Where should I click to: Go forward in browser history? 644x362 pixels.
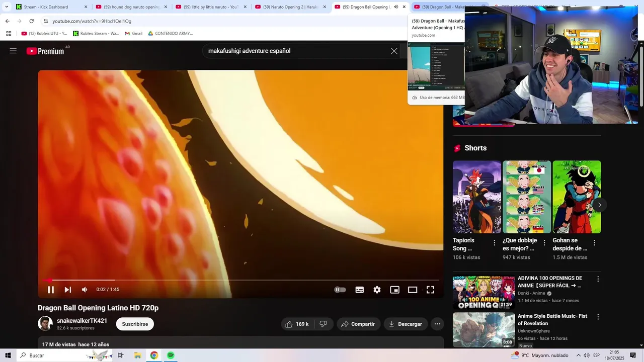pyautogui.click(x=19, y=21)
